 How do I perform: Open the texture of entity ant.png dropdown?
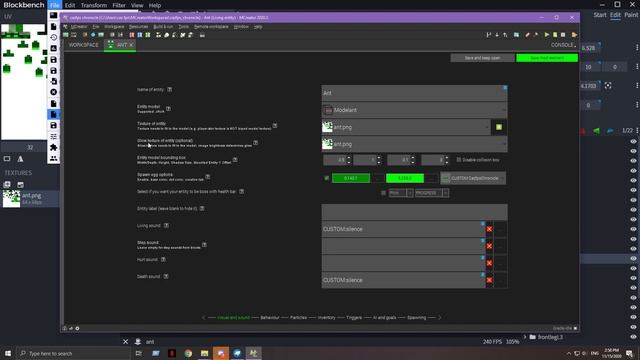(406, 127)
